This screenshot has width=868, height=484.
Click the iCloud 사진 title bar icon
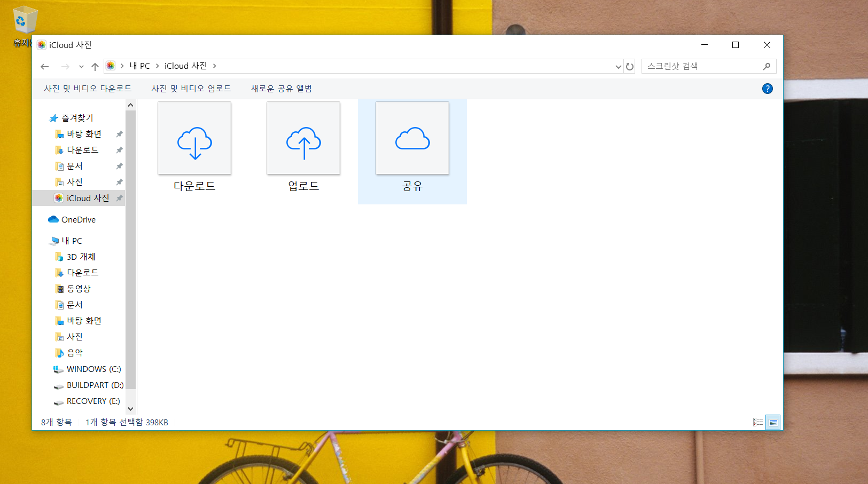[42, 45]
